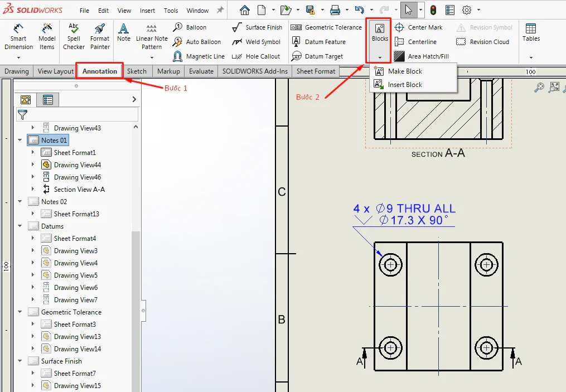
Task: Add a Balloon annotation
Action: 190,27
